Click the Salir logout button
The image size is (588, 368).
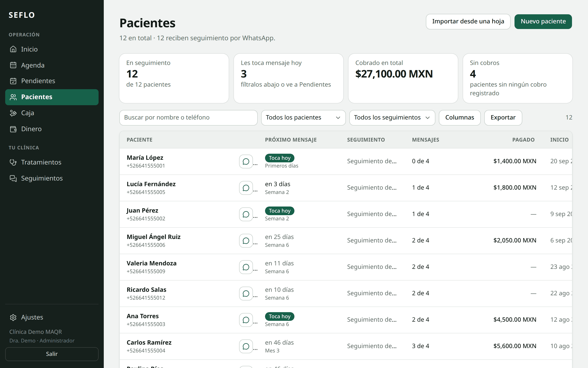[x=52, y=354]
